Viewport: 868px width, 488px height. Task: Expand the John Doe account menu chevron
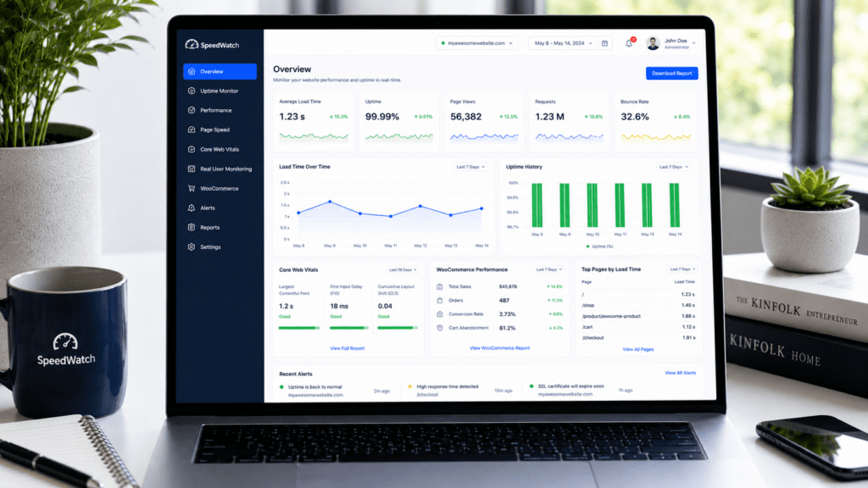pyautogui.click(x=693, y=42)
